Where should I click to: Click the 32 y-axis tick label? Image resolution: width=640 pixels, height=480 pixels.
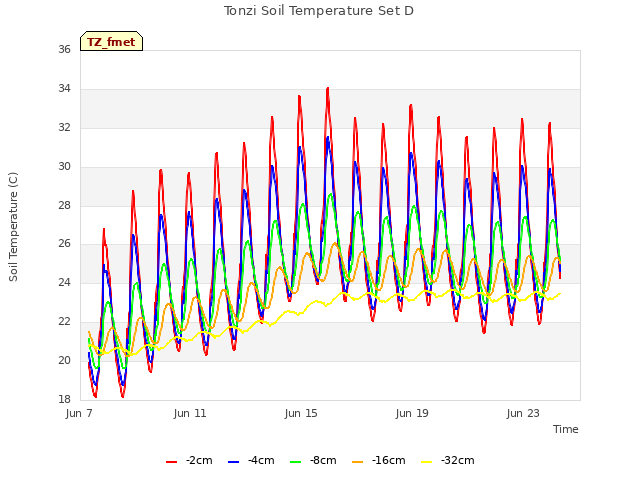coord(64,127)
